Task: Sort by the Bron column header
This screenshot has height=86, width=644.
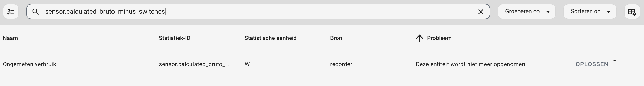Action: [x=336, y=38]
